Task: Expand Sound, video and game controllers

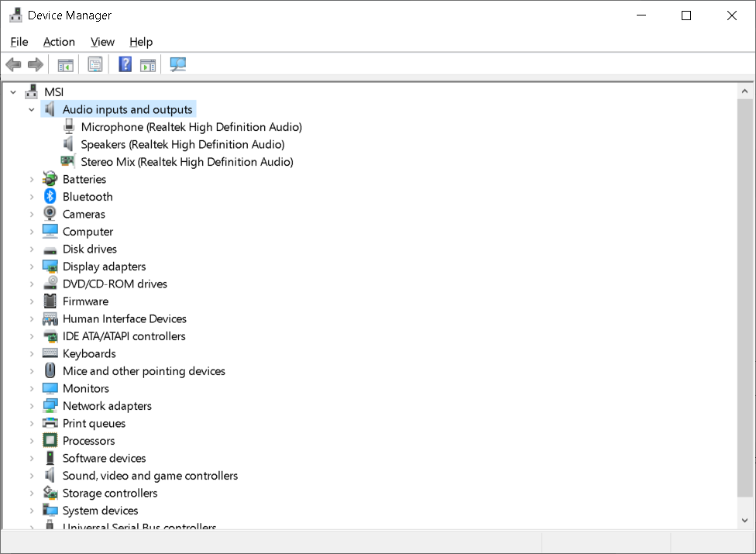Action: click(x=32, y=476)
